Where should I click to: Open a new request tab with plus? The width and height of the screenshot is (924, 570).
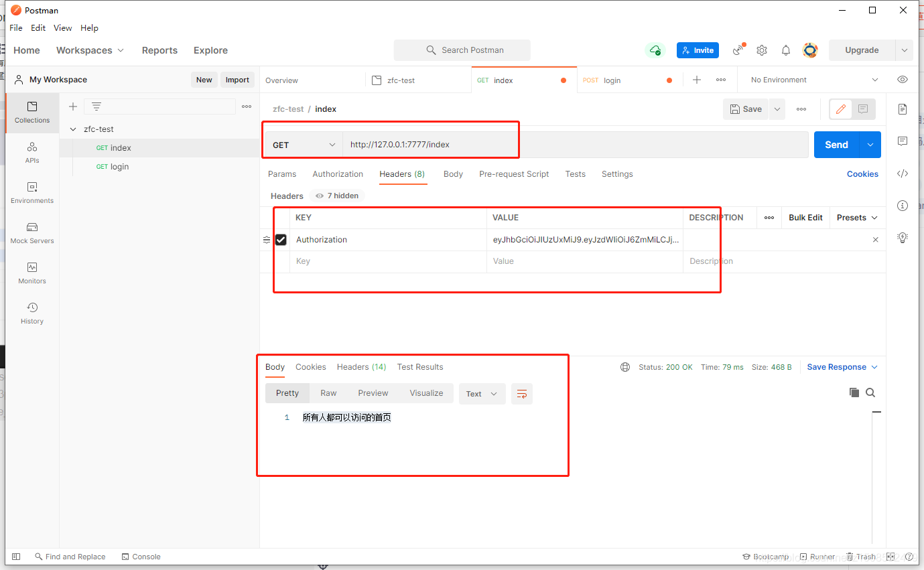697,80
